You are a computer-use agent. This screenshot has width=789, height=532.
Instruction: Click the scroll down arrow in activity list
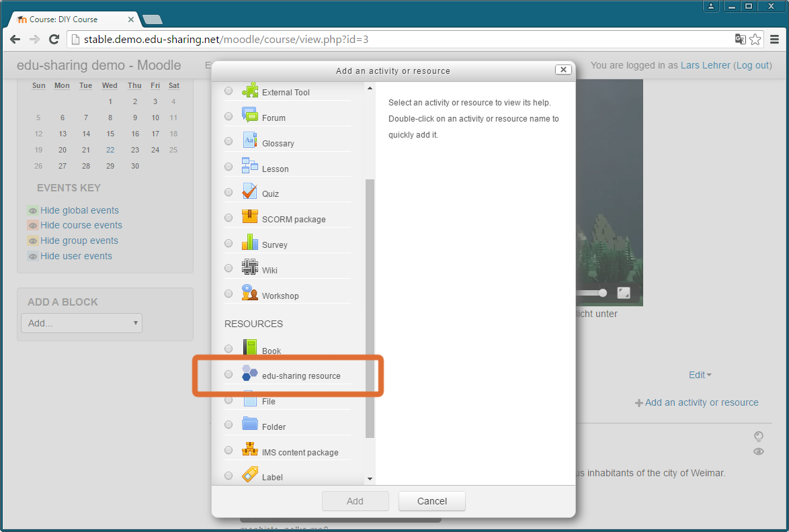coord(370,479)
